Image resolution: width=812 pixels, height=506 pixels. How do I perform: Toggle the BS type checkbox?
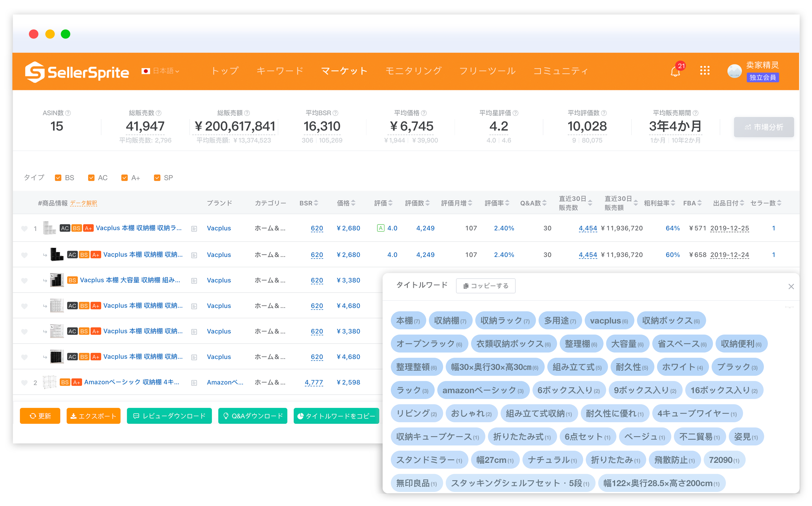point(58,178)
